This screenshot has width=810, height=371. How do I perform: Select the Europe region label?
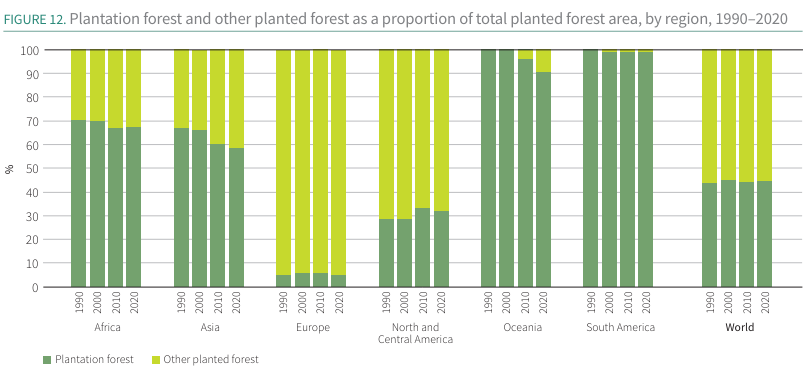(x=313, y=328)
